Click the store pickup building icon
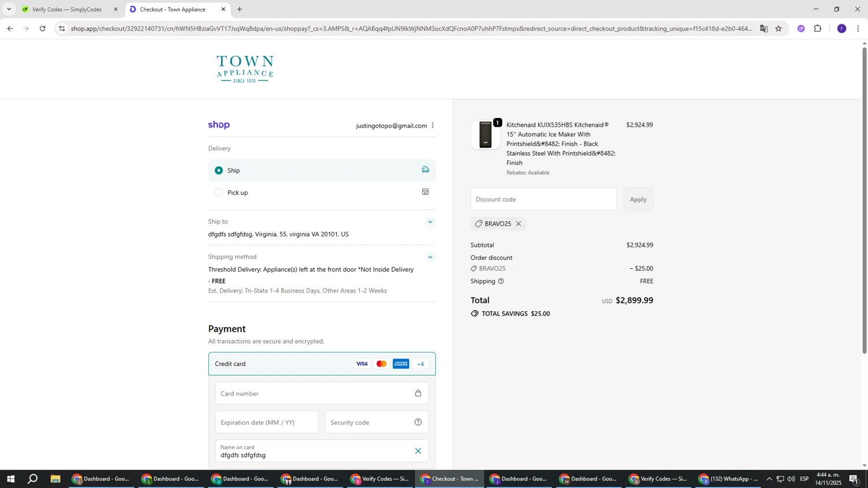The image size is (868, 488). click(425, 192)
